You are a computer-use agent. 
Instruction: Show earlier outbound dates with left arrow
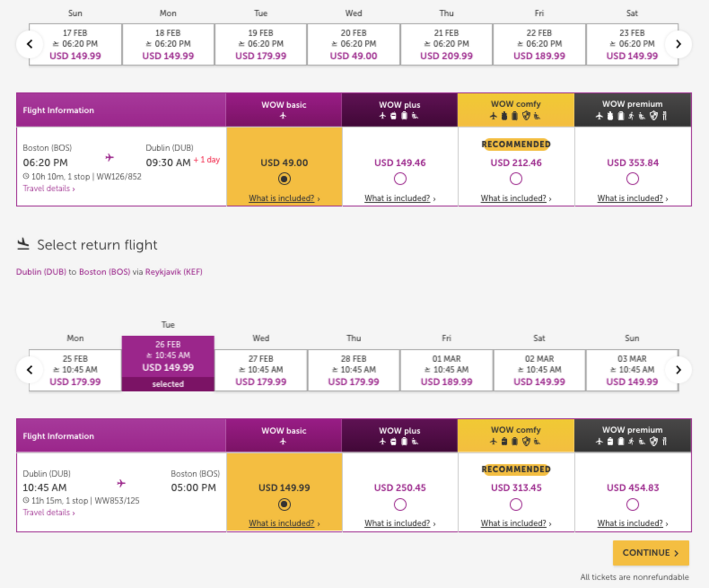pos(30,44)
